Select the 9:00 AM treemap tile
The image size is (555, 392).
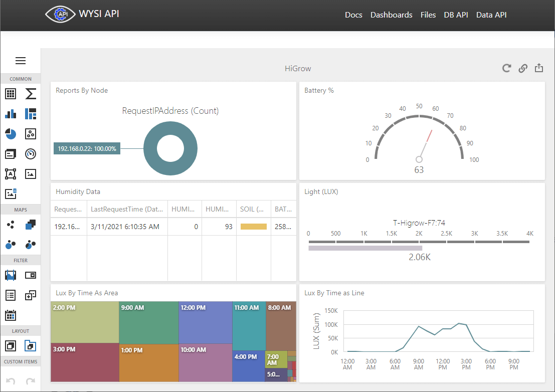(x=149, y=323)
